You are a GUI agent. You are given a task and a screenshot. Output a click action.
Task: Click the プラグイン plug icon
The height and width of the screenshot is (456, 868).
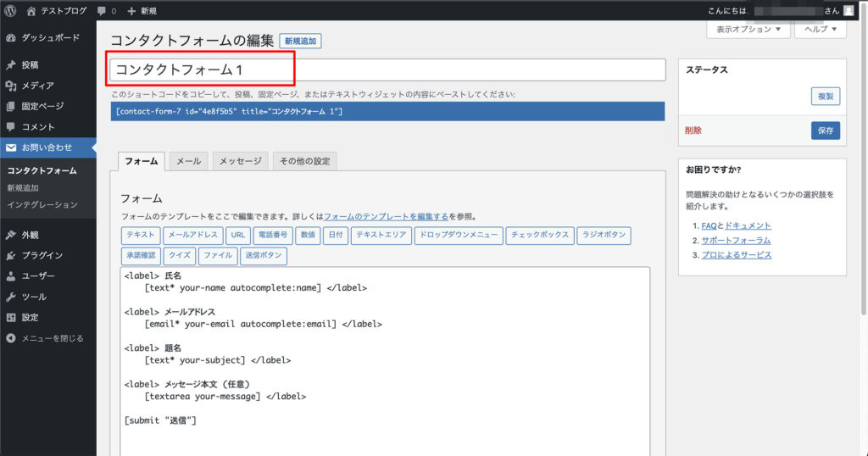(x=10, y=255)
